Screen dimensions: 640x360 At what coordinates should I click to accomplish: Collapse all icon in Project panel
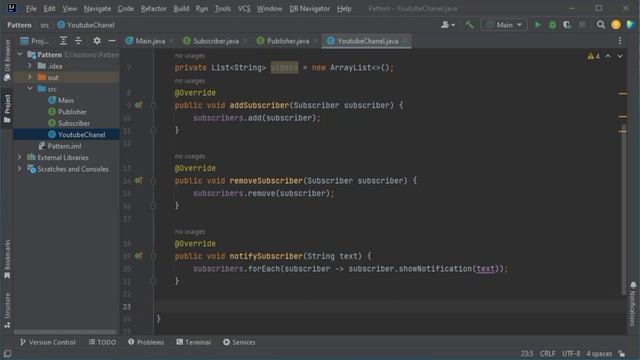pyautogui.click(x=78, y=40)
